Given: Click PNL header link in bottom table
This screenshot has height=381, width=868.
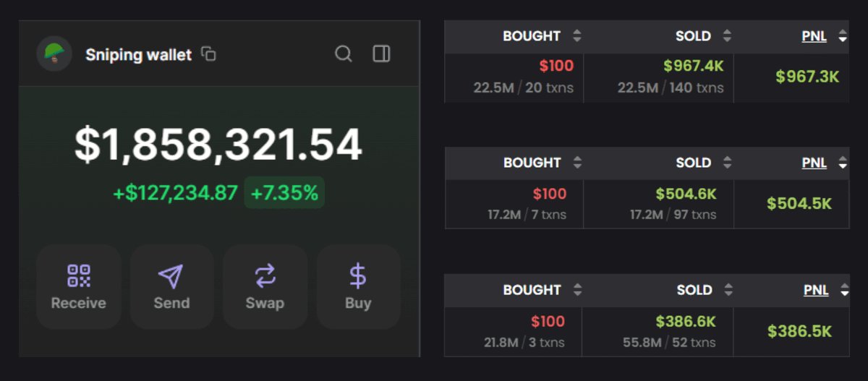Looking at the screenshot, I should [816, 290].
